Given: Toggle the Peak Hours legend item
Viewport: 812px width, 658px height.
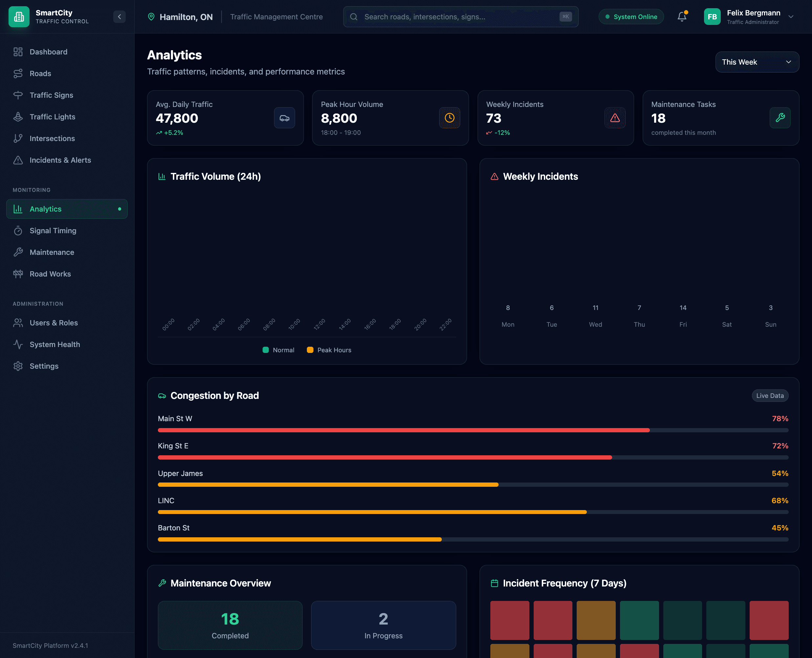Looking at the screenshot, I should click(329, 350).
